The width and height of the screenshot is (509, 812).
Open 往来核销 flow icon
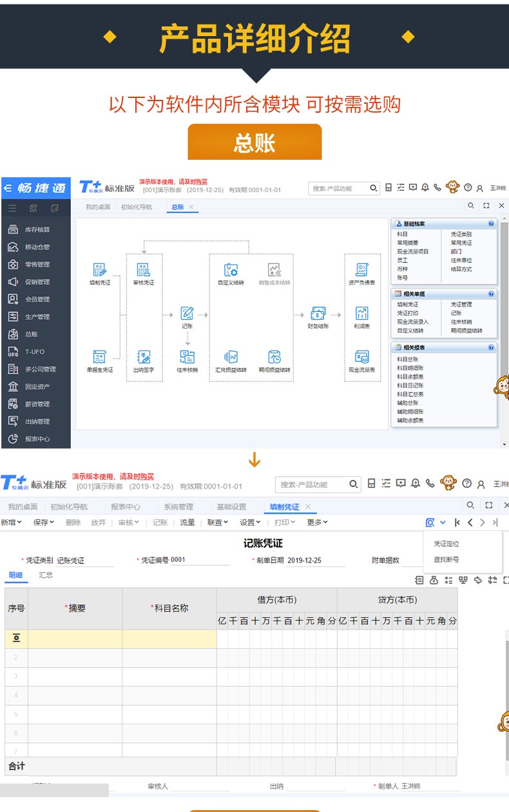187,356
